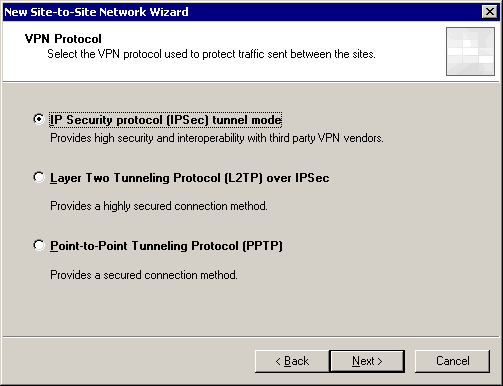503x386 pixels.
Task: Choose the L2TP over IPSec radio button
Action: pyautogui.click(x=39, y=177)
